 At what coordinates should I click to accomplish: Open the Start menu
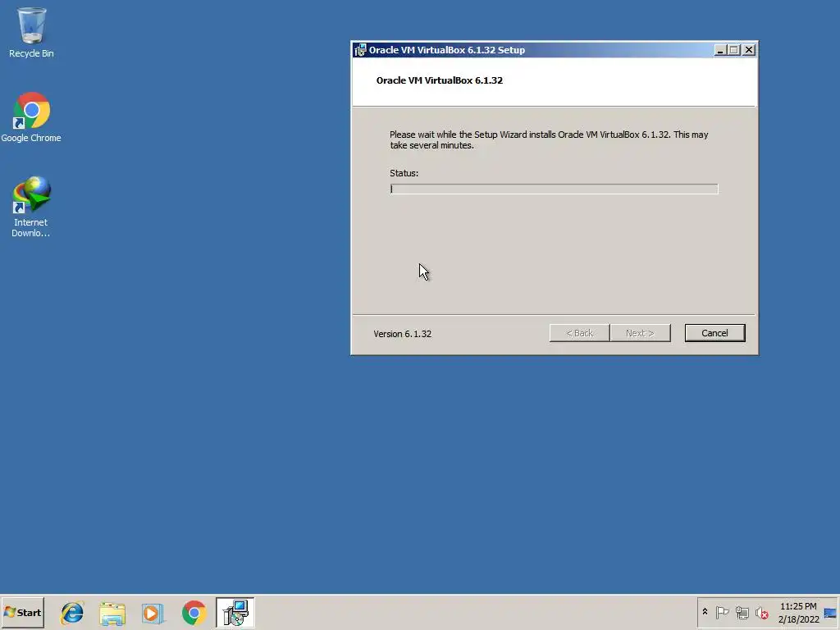[22, 612]
